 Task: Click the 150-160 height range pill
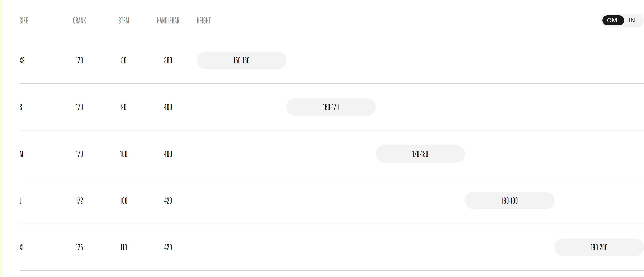pos(241,60)
